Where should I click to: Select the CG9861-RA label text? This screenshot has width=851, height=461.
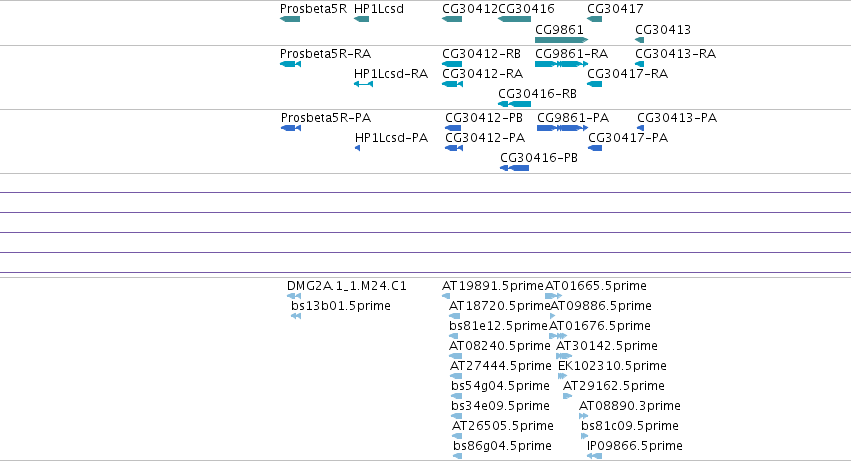(x=571, y=54)
